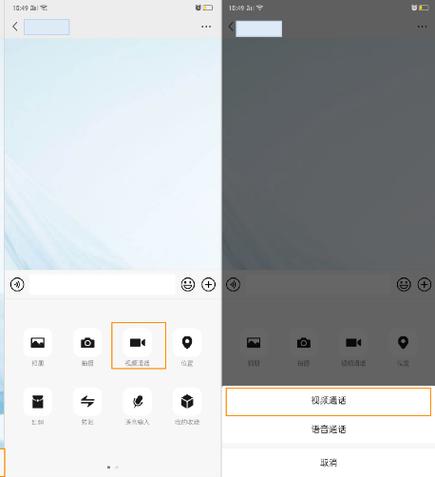The height and width of the screenshot is (477, 435).
Task: Open Album (相册) in left chat panel
Action: point(38,343)
